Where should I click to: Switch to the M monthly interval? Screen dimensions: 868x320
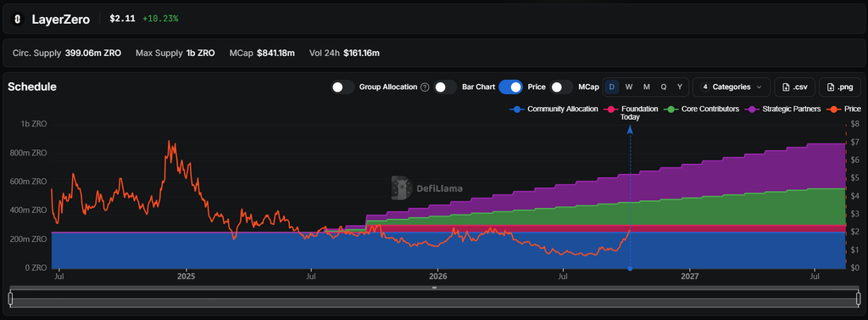coord(646,87)
